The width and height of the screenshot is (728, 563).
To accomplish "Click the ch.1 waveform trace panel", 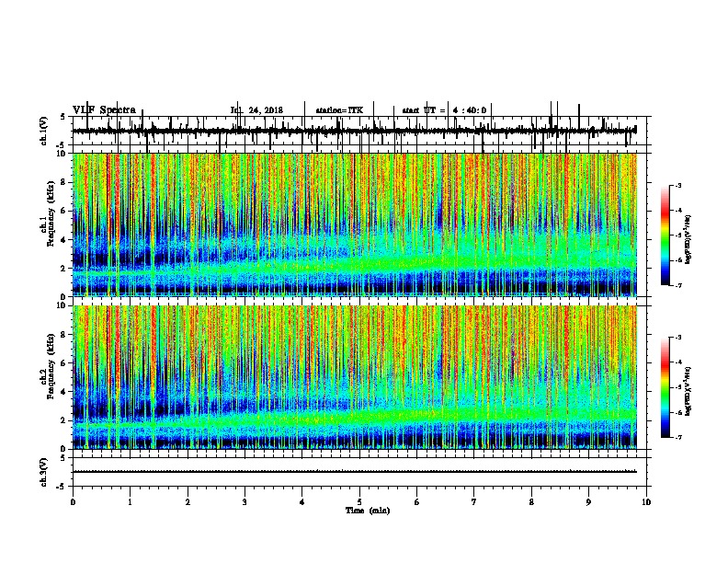I will click(x=359, y=131).
